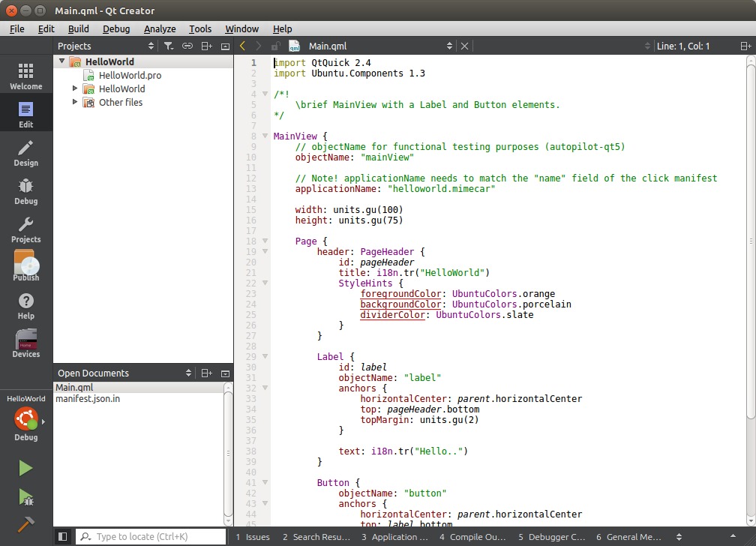Show the Application Output pane
Image resolution: width=756 pixels, height=546 pixels.
[394, 537]
